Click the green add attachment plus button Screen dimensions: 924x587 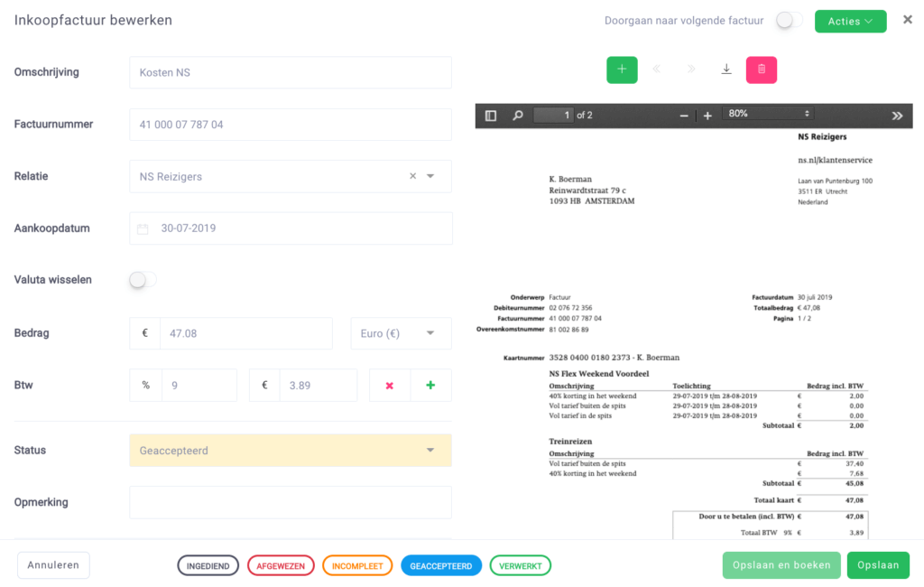[x=622, y=70]
